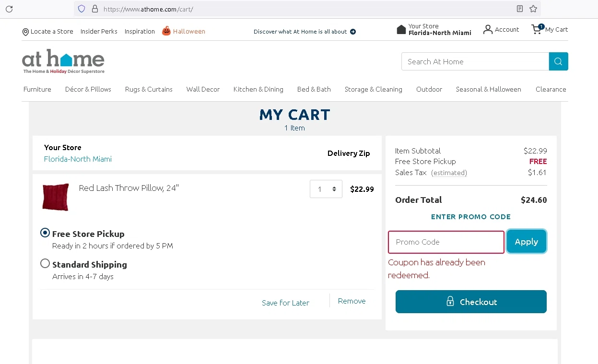Open the Kitchen & Dining menu
Viewport: 598px width, 364px height.
[258, 89]
